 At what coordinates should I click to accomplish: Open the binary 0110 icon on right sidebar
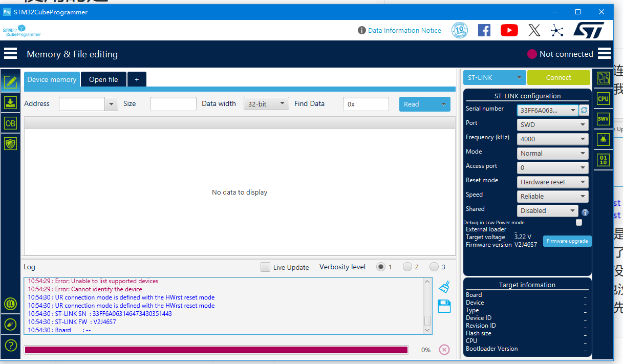tap(604, 160)
